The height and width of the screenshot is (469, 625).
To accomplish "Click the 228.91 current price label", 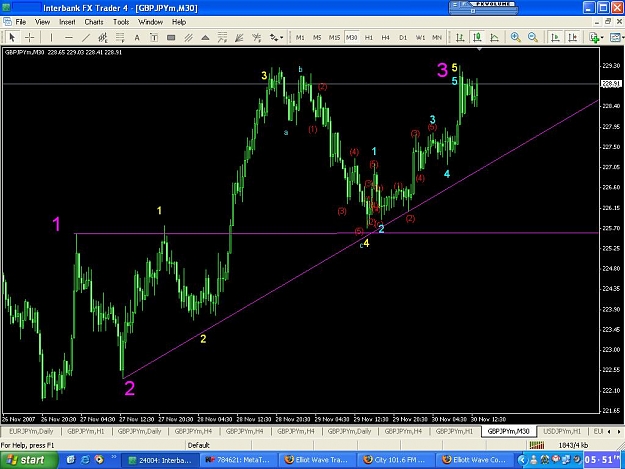I will point(611,84).
